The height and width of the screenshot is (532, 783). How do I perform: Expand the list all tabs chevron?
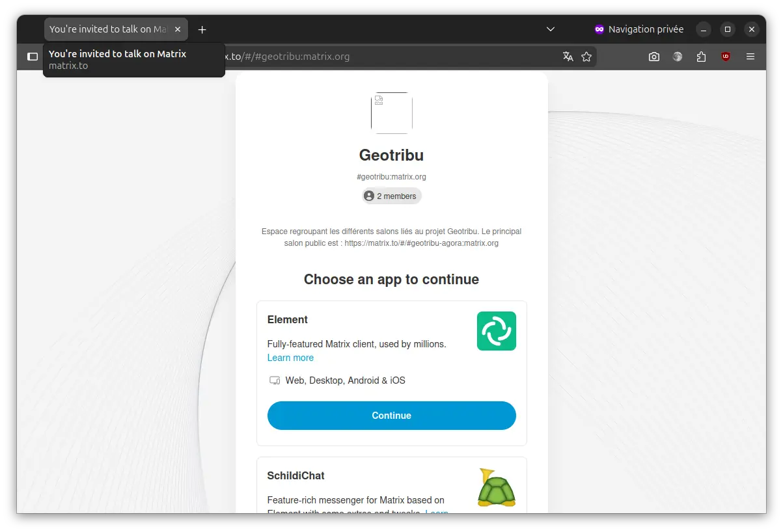click(550, 29)
